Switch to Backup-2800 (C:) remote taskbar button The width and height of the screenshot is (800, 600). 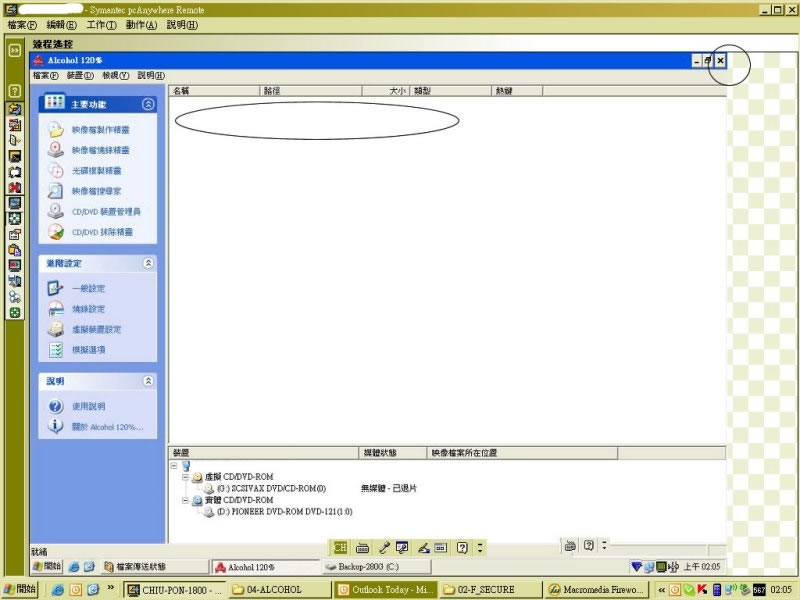tap(377, 566)
